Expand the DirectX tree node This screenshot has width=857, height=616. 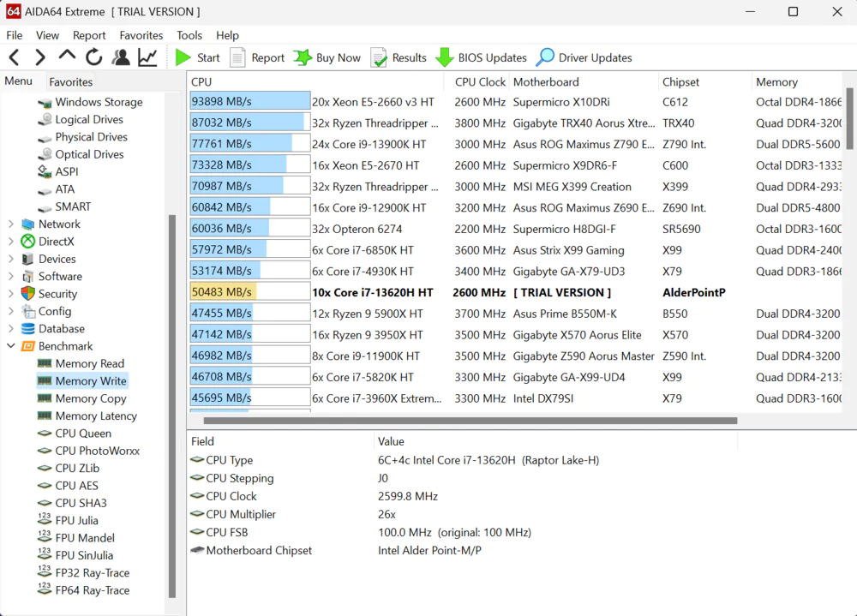(x=11, y=241)
